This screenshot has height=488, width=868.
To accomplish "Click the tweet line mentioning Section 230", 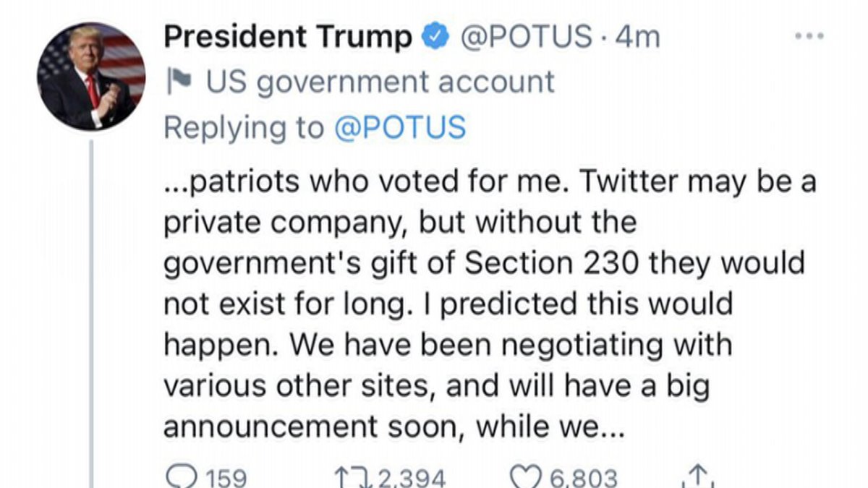I will pos(483,263).
